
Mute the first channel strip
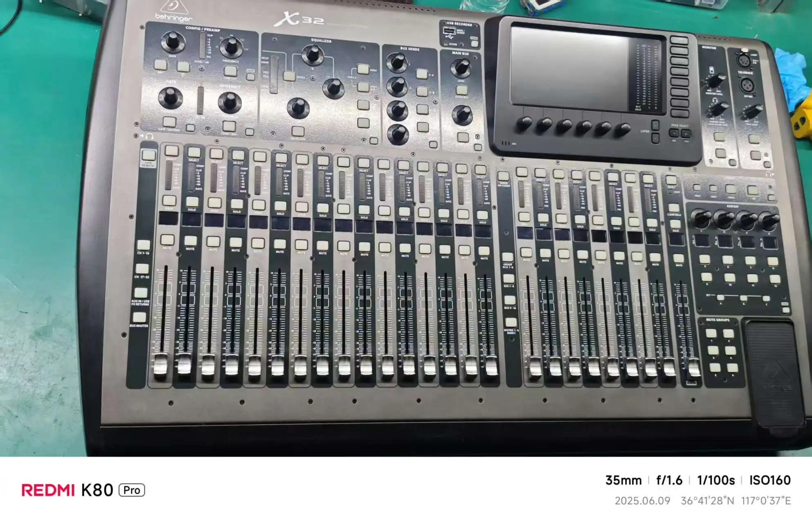point(167,240)
